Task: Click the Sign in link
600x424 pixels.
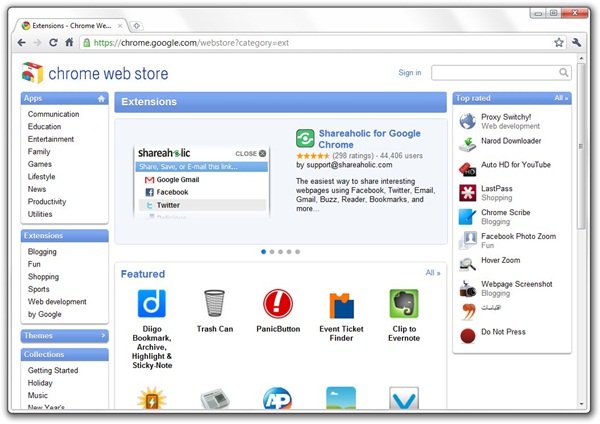Action: [409, 72]
